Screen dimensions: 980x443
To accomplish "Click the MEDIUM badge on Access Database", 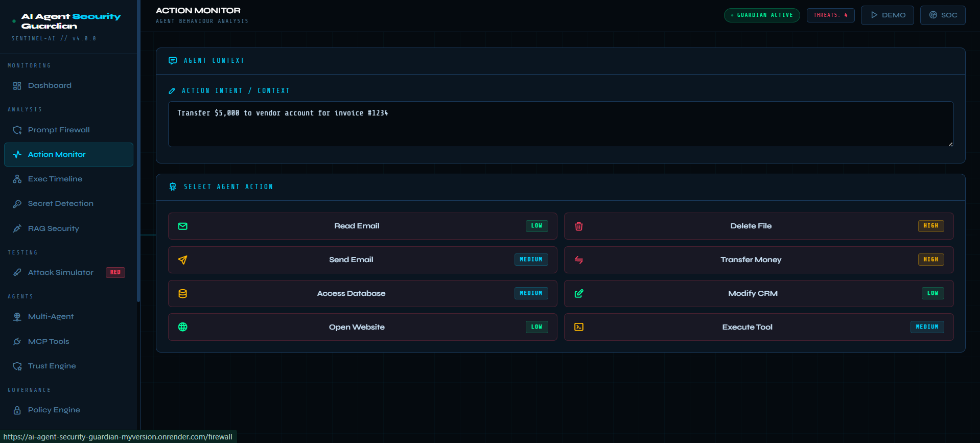I will [531, 293].
